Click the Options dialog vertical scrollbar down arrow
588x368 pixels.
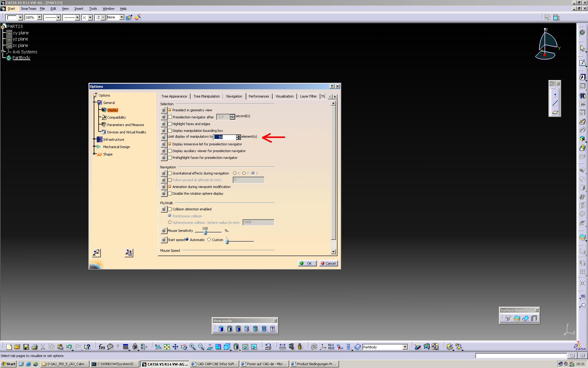coord(334,252)
